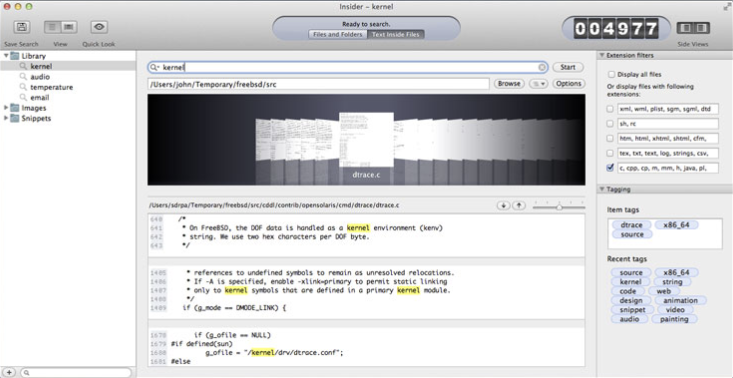733x378 pixels.
Task: Switch to detailed view mode icon
Action: tap(69, 27)
